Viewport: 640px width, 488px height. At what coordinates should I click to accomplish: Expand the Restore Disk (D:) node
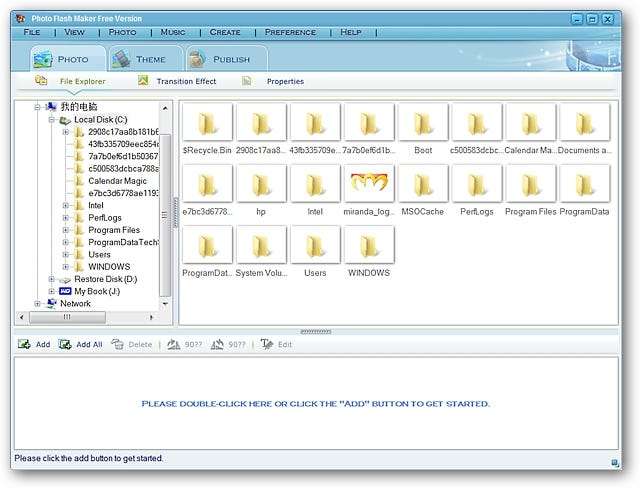(51, 279)
